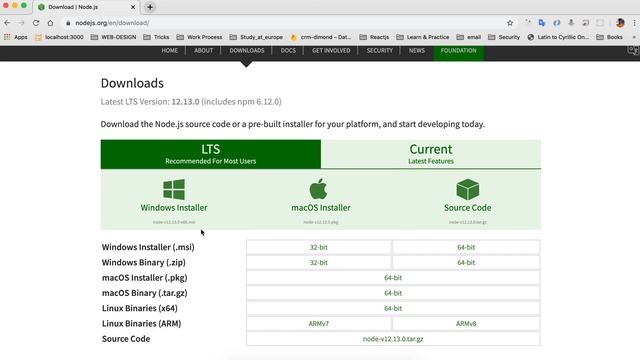
Task: Open the Study_at_europe bookmark folder
Action: click(x=256, y=37)
